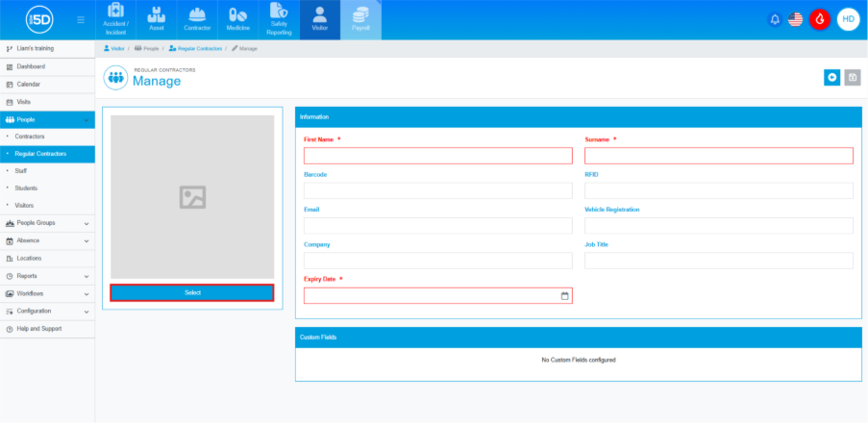
Task: Open the Safety Reporting module
Action: pos(279,19)
